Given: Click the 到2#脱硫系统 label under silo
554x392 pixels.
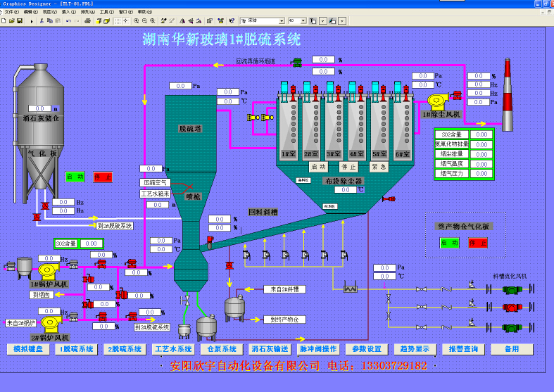Looking at the screenshot, I should click(115, 226).
